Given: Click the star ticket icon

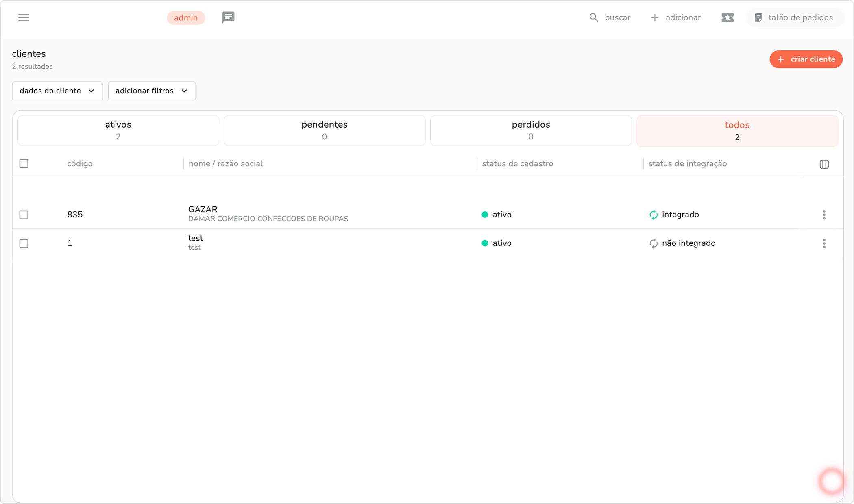Looking at the screenshot, I should (x=727, y=17).
